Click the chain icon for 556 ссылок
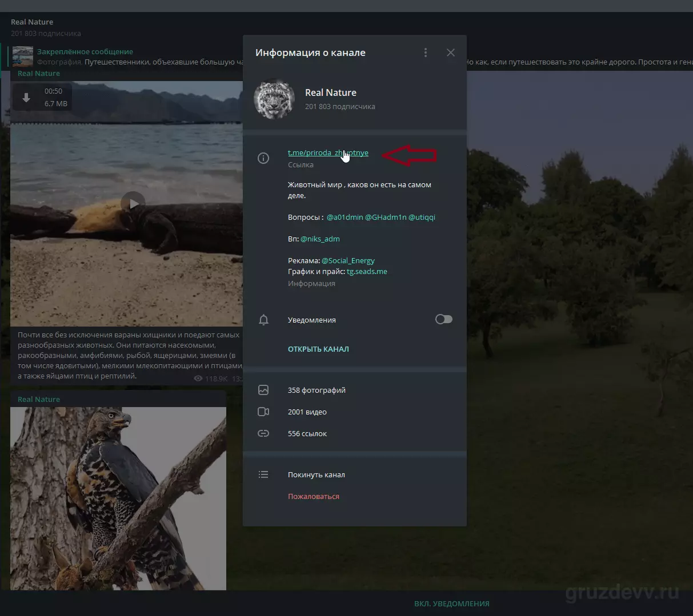The height and width of the screenshot is (616, 693). click(263, 434)
